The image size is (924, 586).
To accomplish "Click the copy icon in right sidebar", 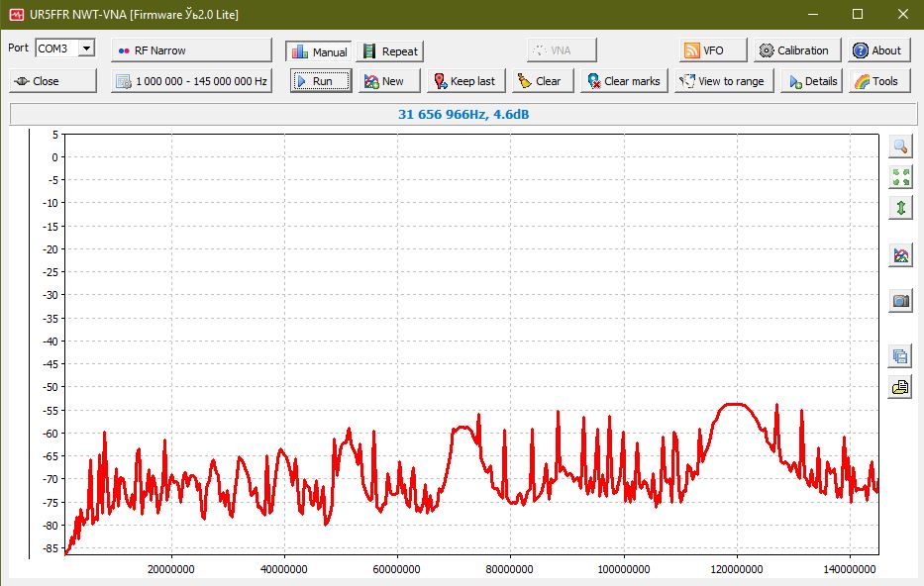I will [900, 356].
